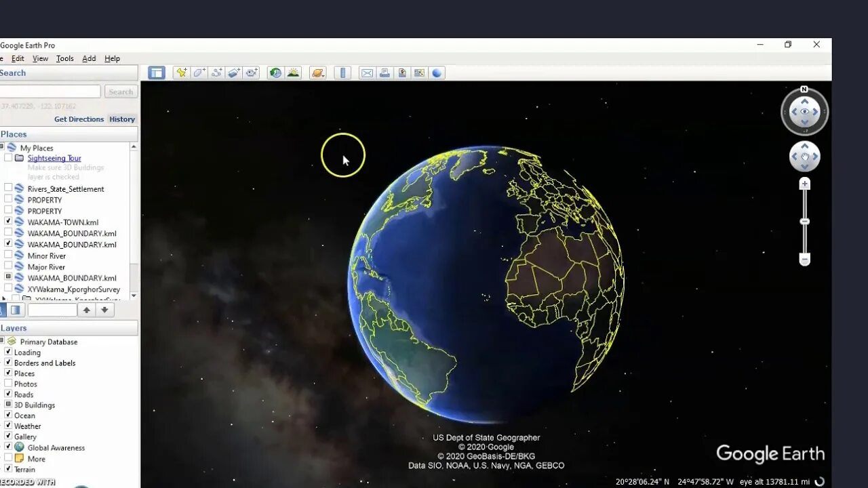Click the hand move joystick

click(805, 157)
